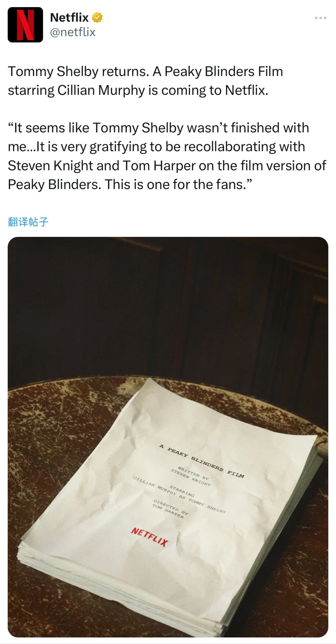The width and height of the screenshot is (336, 644).
Task: Click 'DIRECTED BY TOM HARPER' on script
Action: [170, 509]
